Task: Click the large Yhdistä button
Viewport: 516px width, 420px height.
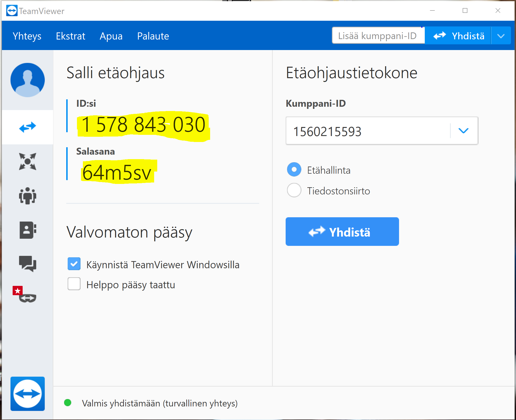Action: coord(342,232)
